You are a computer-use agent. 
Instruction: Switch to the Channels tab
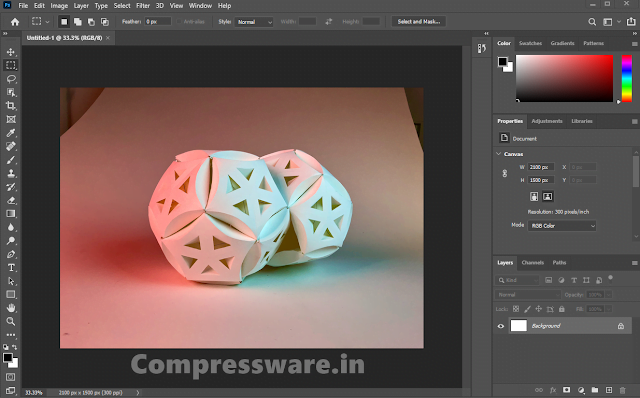click(x=533, y=262)
